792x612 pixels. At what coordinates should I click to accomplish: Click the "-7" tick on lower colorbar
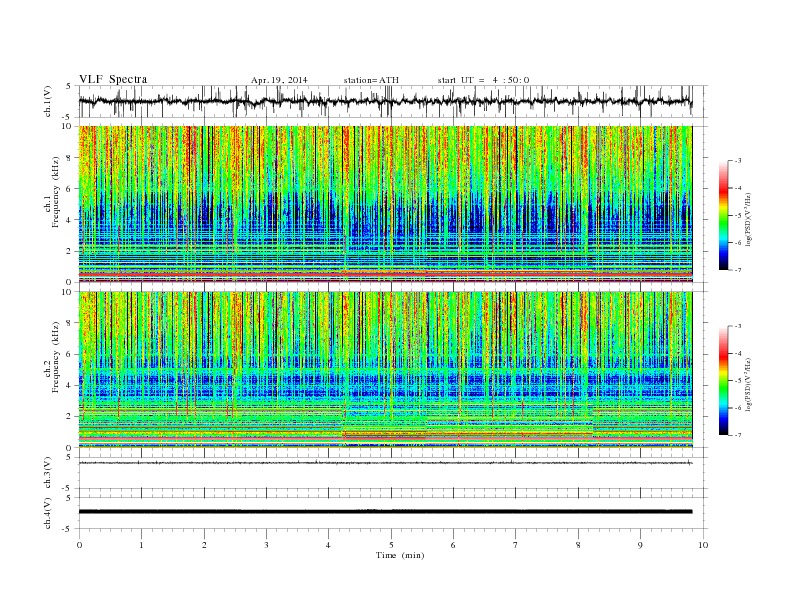[x=737, y=435]
